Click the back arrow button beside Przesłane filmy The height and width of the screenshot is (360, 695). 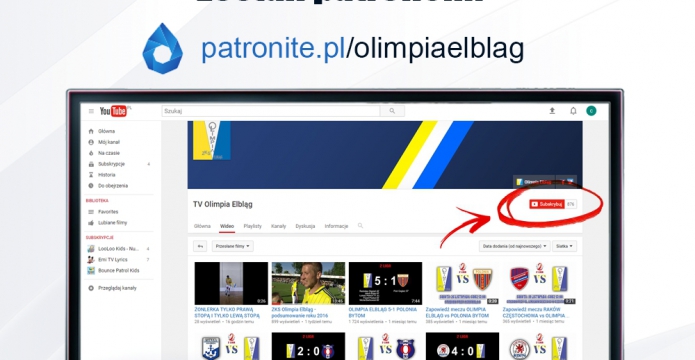tap(200, 246)
